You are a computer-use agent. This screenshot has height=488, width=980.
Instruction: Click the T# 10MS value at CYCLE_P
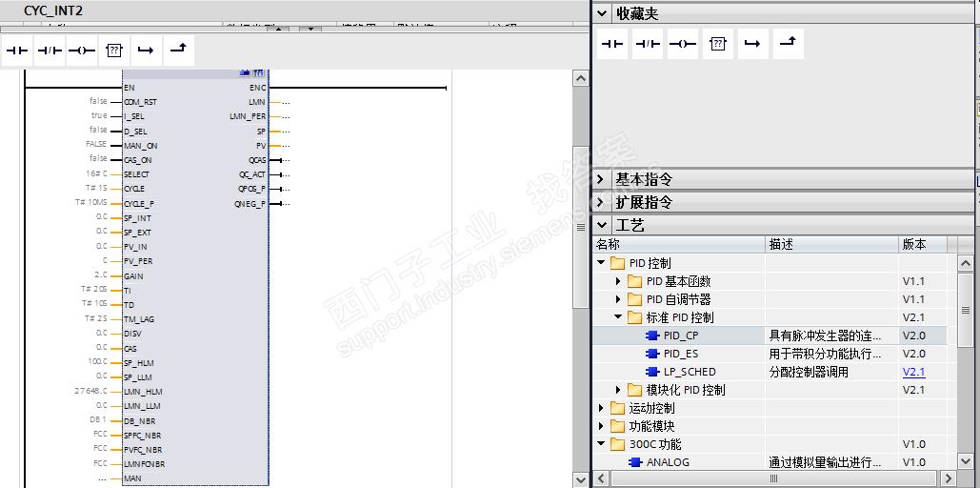tap(91, 203)
